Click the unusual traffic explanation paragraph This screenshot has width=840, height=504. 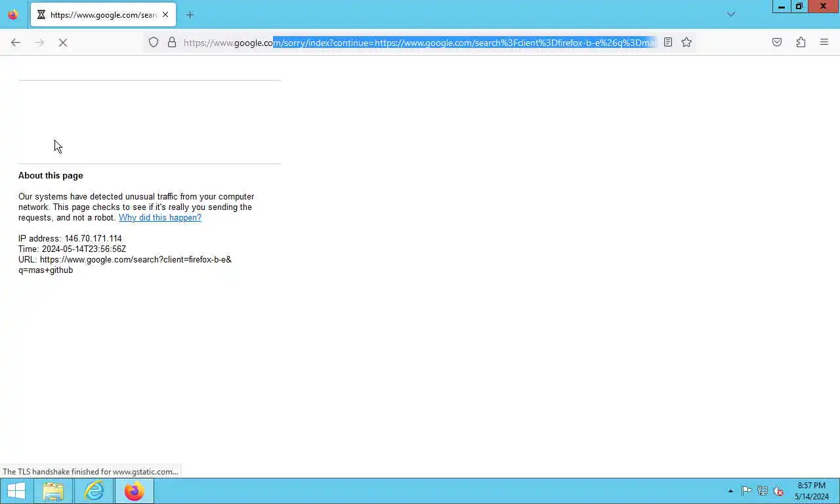pyautogui.click(x=136, y=207)
